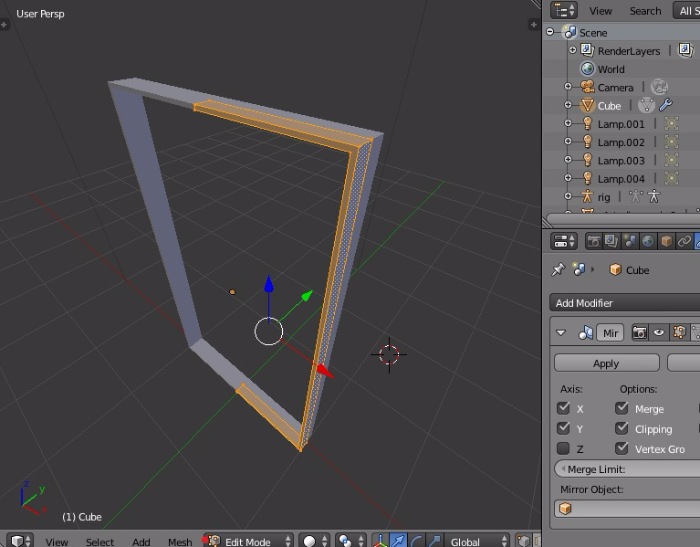Click the Mirror Object field
The width and height of the screenshot is (700, 547).
[x=627, y=509]
